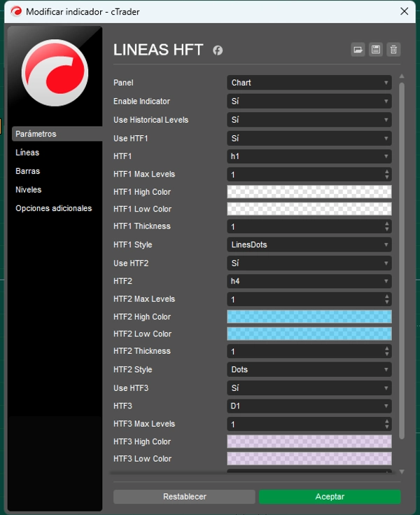
Task: Pick the HTF3 High Color lilac swatch
Action: [309, 441]
